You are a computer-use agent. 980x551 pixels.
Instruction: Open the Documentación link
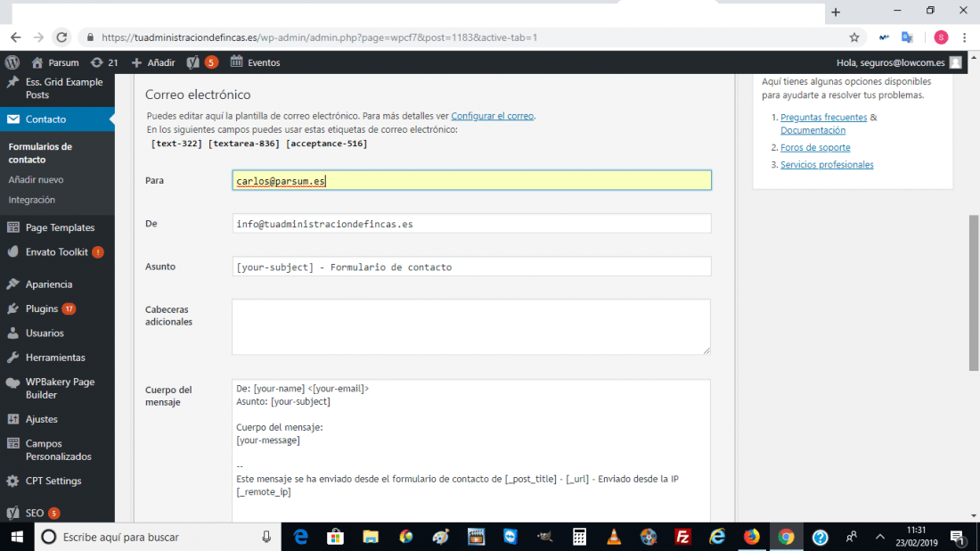coord(813,130)
